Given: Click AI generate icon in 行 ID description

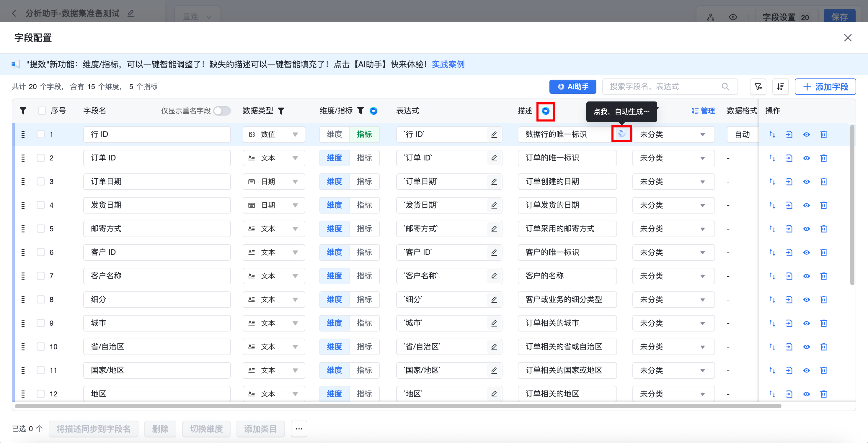Looking at the screenshot, I should tap(621, 134).
